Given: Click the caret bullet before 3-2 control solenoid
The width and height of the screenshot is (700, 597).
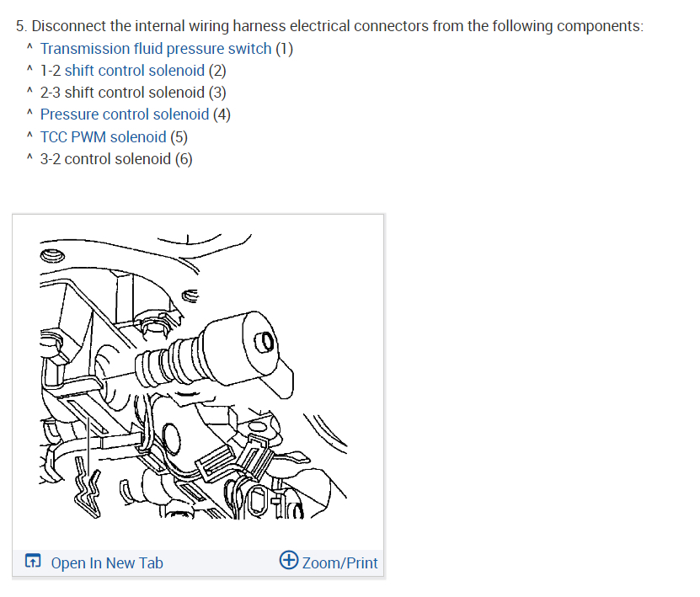Looking at the screenshot, I should click(x=29, y=157).
